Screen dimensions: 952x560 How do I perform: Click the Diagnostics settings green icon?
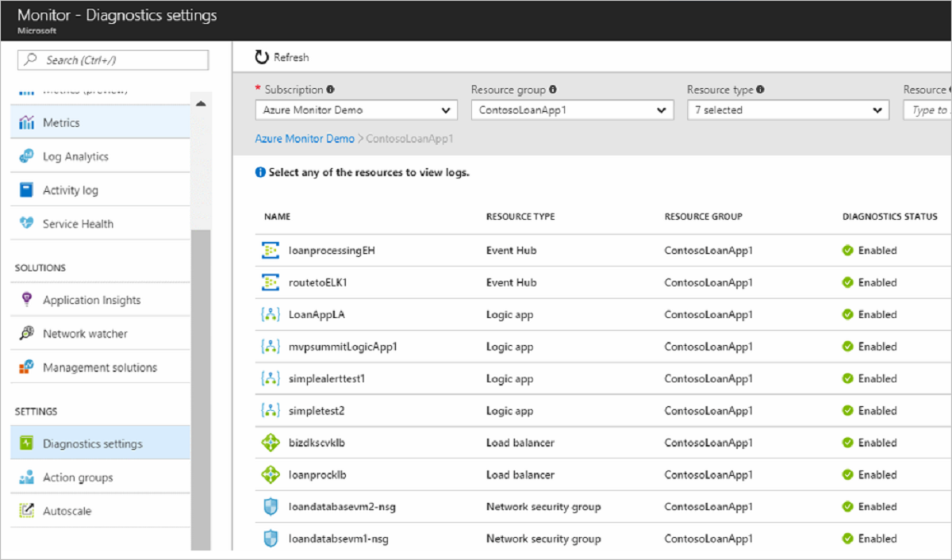click(x=27, y=444)
